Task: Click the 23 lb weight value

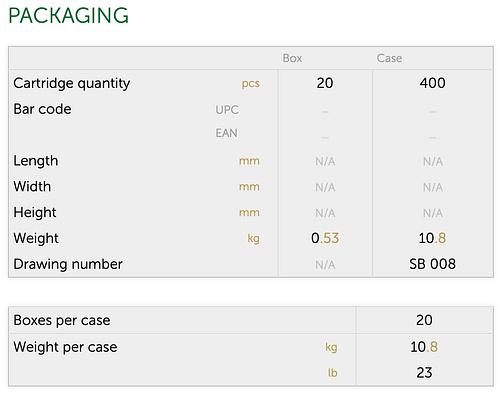Action: pos(424,373)
